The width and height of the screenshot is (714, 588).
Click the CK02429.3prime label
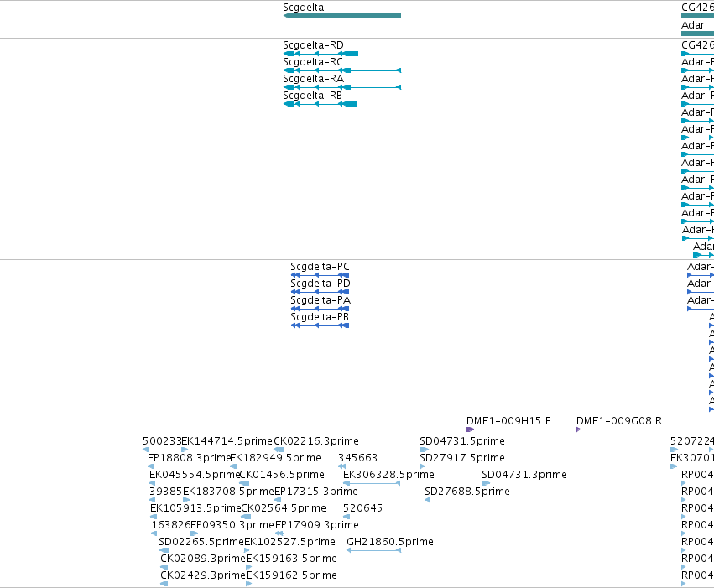tap(203, 575)
